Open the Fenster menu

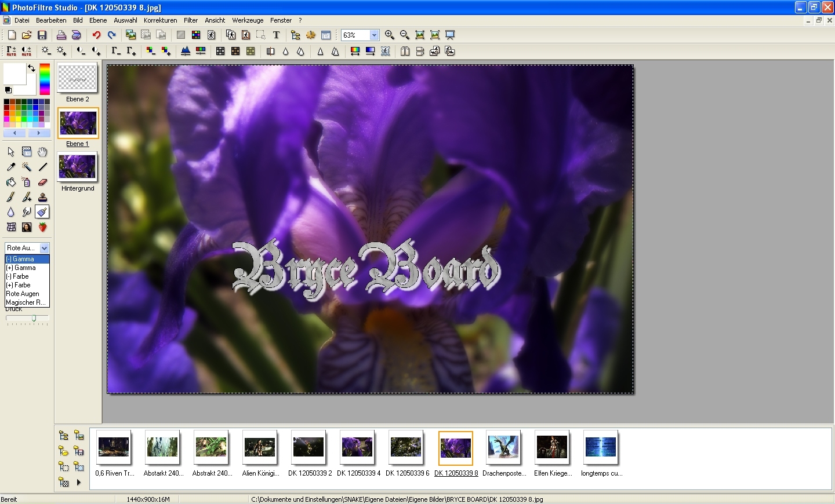[x=281, y=20]
